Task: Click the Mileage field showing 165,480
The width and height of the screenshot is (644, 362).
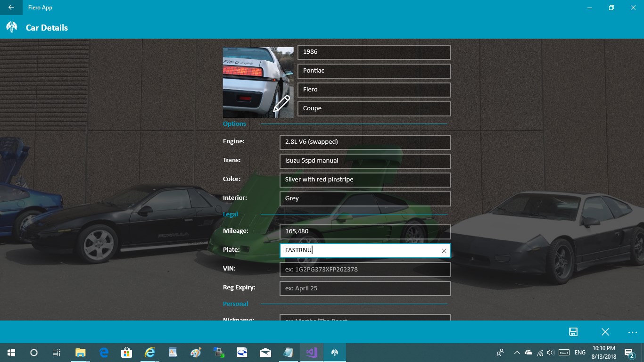Action: click(365, 232)
